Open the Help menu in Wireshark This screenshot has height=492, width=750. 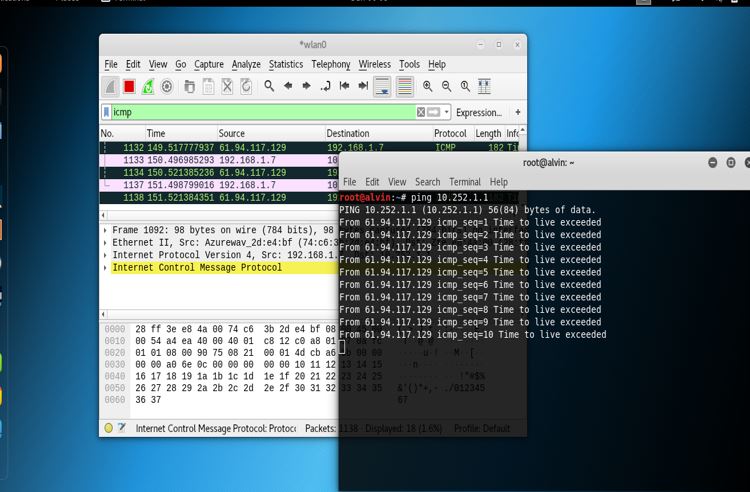click(x=437, y=64)
